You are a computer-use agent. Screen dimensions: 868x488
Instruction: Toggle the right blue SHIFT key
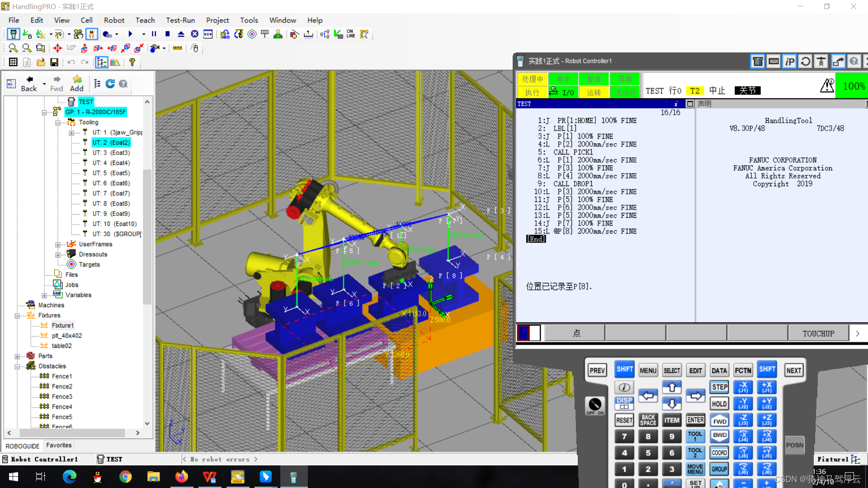click(767, 369)
